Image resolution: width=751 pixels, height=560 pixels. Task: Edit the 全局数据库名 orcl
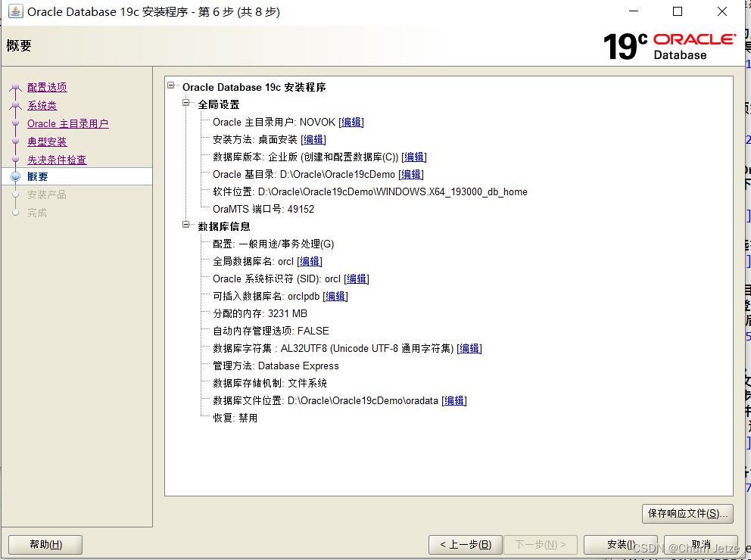(x=310, y=260)
